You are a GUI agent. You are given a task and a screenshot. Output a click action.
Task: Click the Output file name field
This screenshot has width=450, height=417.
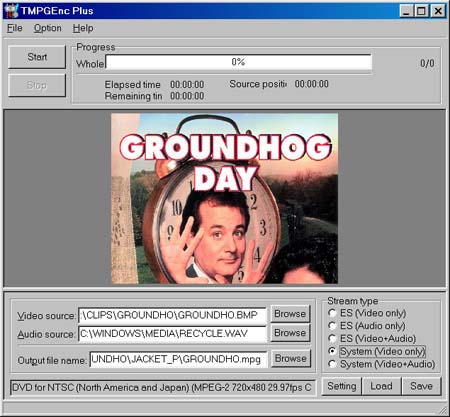click(178, 359)
